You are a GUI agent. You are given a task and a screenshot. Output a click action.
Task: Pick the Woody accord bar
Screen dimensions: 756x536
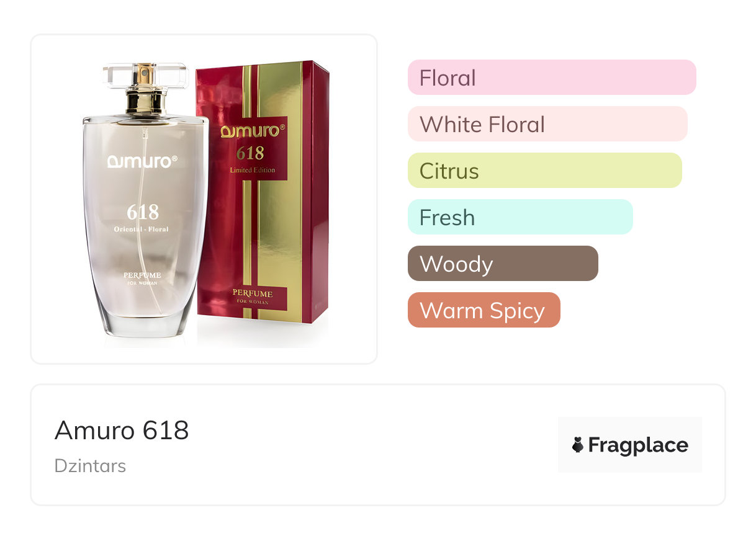pos(503,264)
